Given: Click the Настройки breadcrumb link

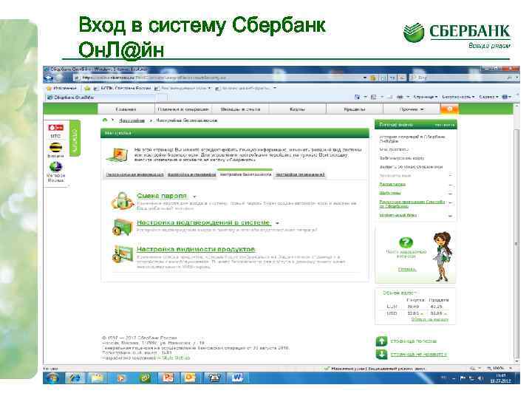Looking at the screenshot, I should click(x=132, y=120).
